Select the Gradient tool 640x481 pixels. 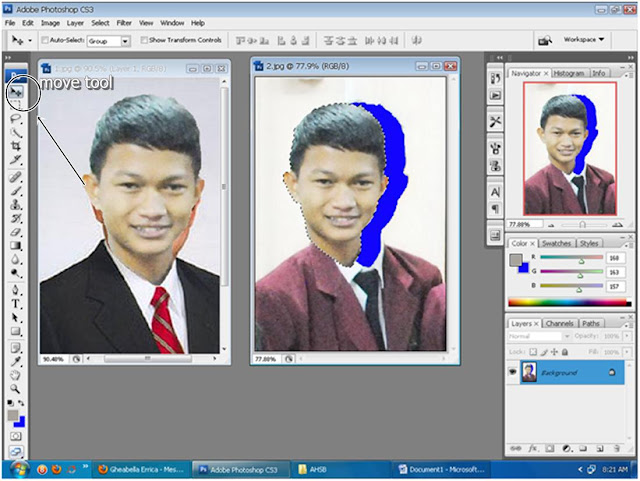coord(16,246)
